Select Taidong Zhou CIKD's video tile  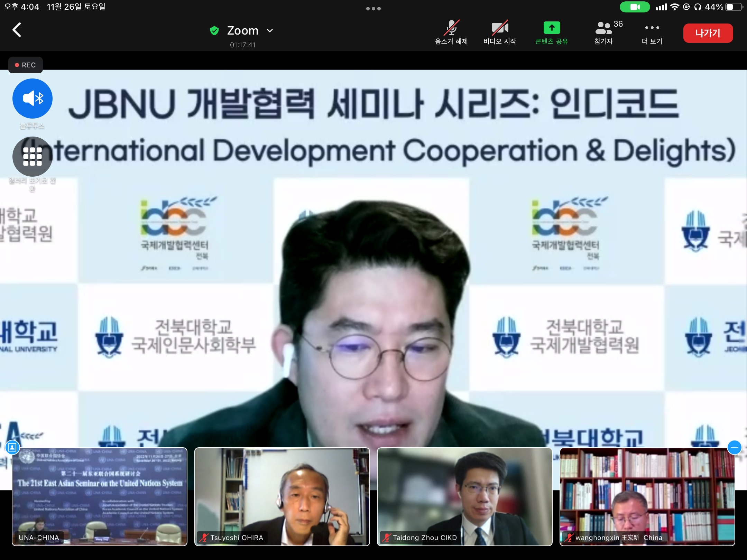coord(464,497)
